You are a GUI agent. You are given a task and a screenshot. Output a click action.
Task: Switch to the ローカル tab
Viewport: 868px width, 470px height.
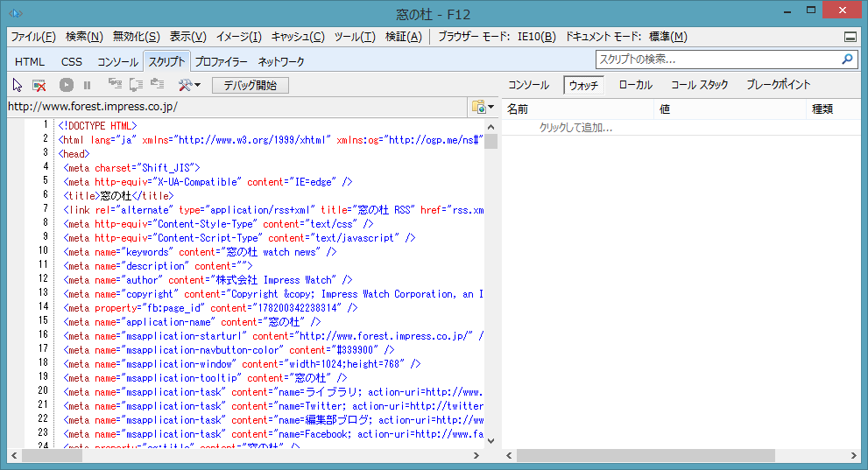click(636, 85)
